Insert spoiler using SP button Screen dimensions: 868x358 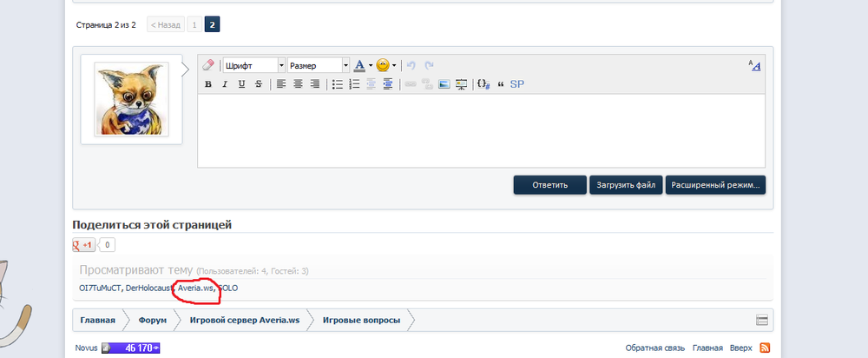click(517, 84)
